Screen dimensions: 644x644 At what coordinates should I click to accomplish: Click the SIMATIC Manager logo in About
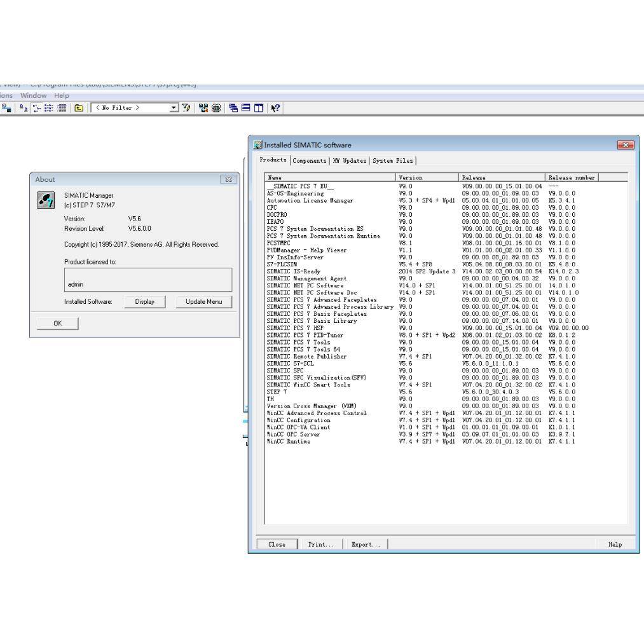point(46,200)
